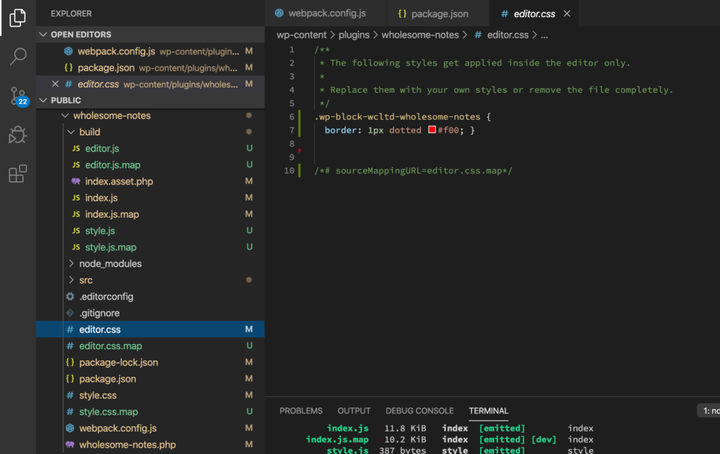Click the breadcrumb ellipsis
Image resolution: width=720 pixels, height=454 pixels.
544,36
